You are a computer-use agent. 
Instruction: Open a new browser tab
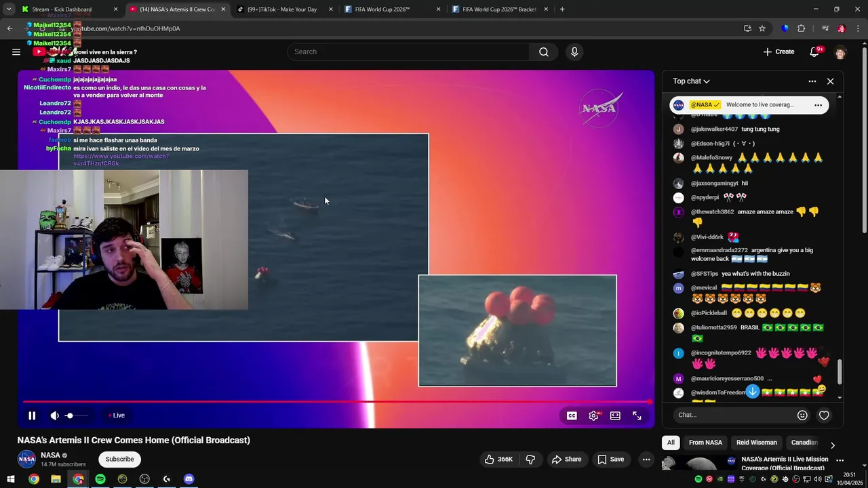click(562, 9)
